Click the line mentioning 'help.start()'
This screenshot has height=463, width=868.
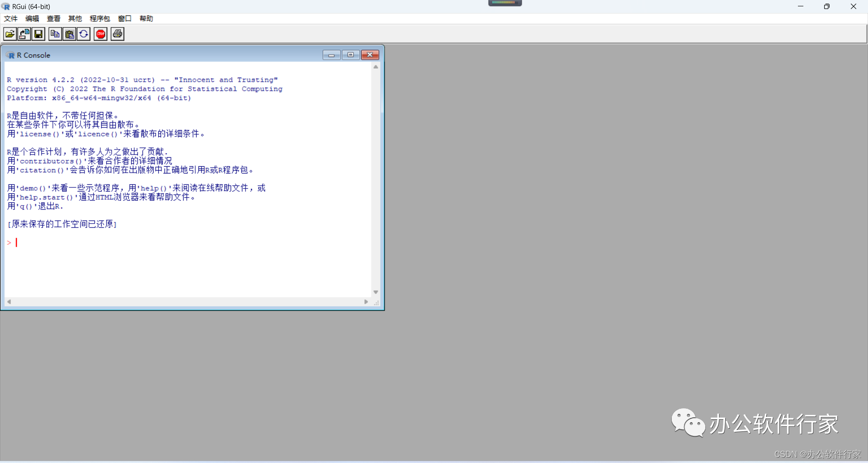(x=101, y=197)
